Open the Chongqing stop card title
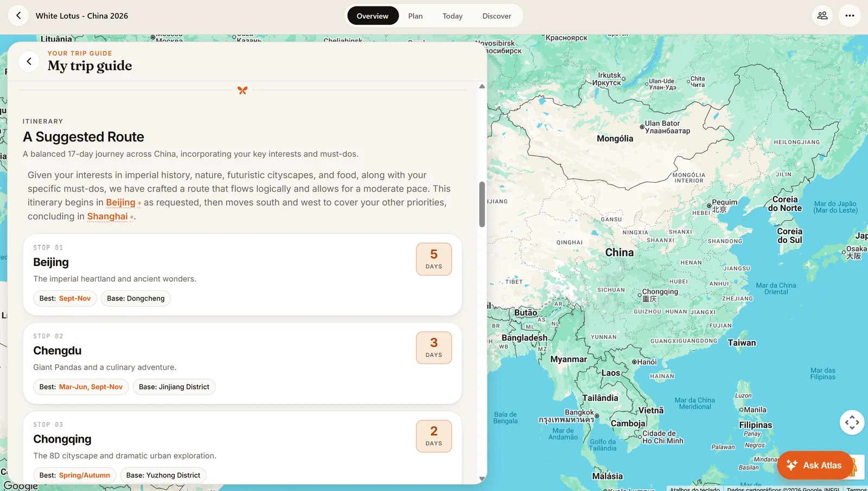This screenshot has height=491, width=868. tap(62, 439)
